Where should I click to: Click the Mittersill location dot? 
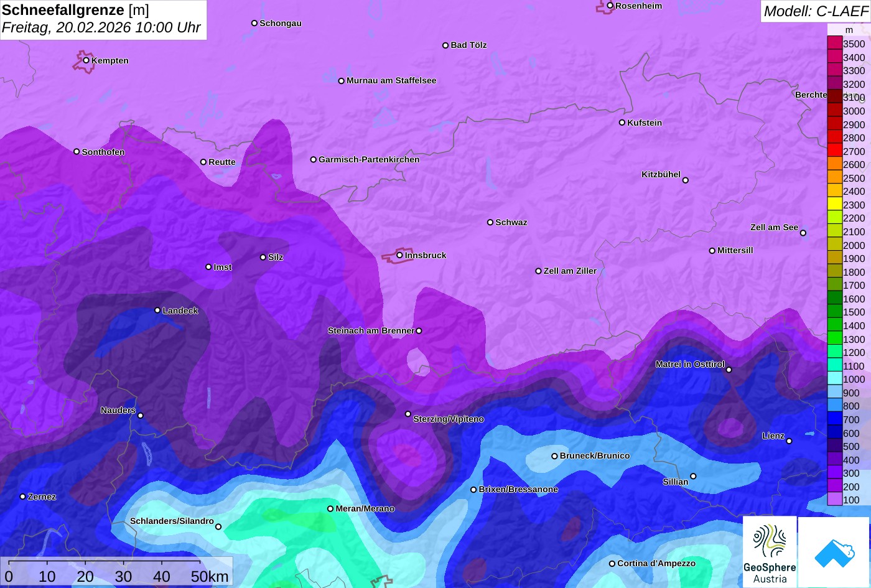click(712, 251)
